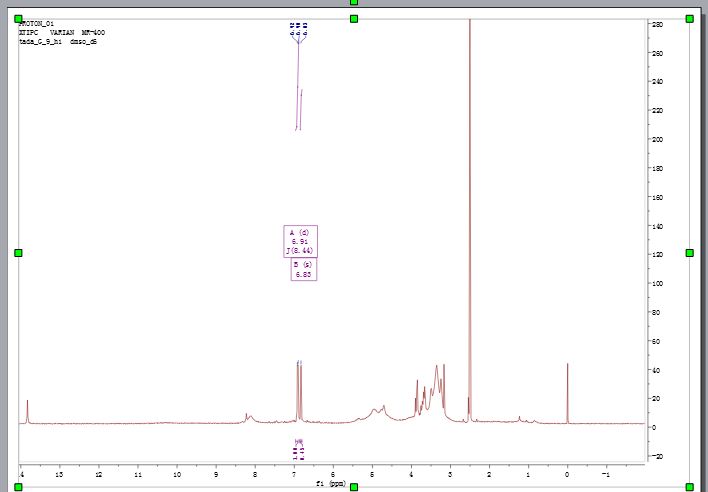Click the VARIAN MR-400 instrument text

point(77,32)
